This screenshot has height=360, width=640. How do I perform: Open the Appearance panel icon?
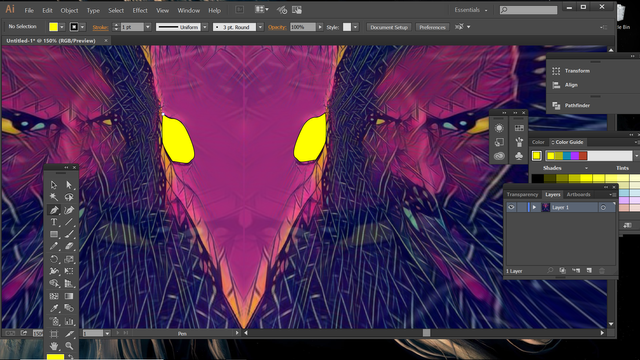coord(499,128)
